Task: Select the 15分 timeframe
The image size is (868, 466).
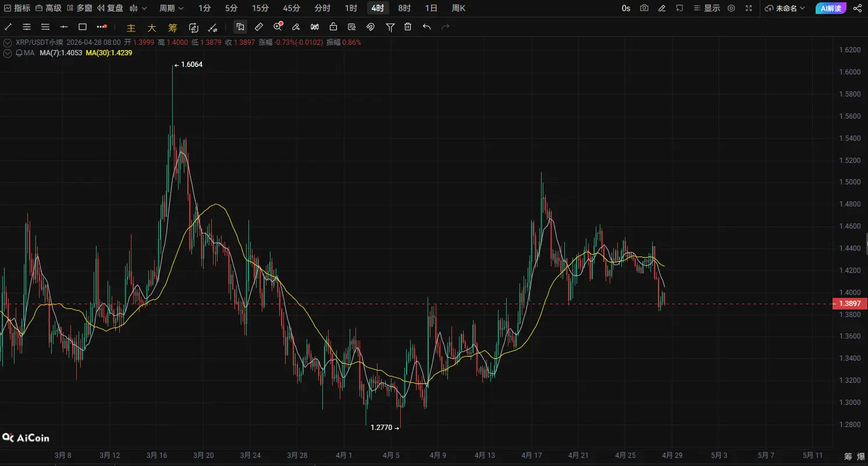Action: click(261, 8)
